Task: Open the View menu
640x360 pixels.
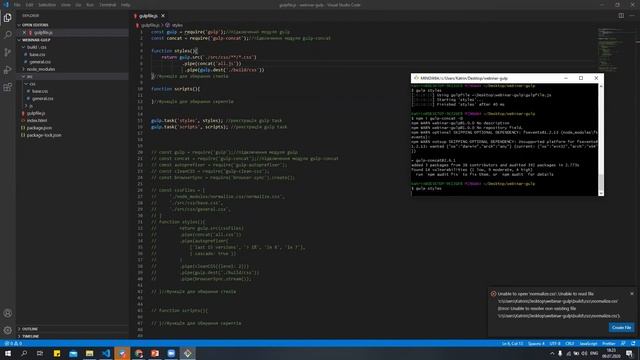Action: coord(65,5)
